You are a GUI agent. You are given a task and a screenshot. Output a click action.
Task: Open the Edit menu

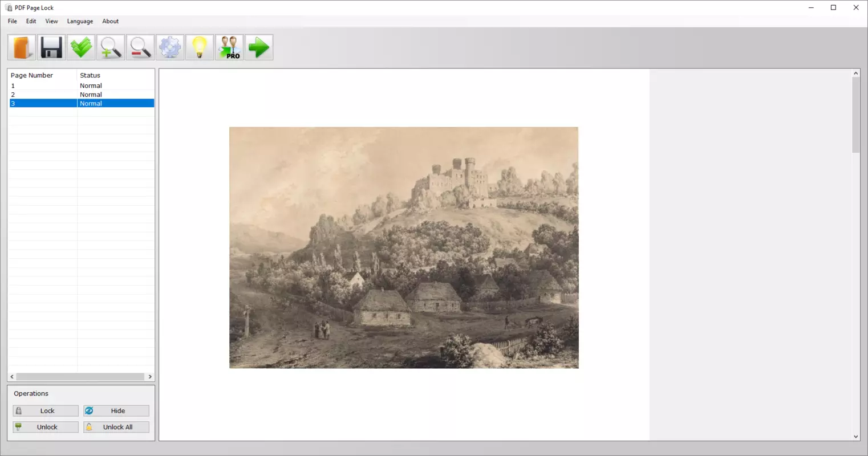point(31,21)
